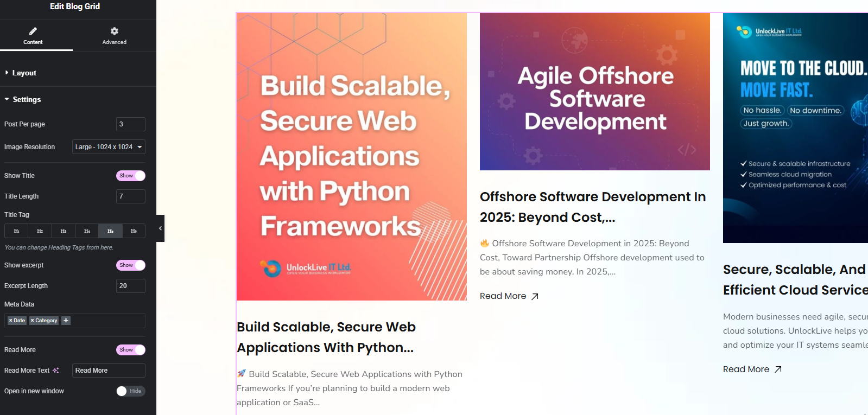
Task: Open the Content tab
Action: (33, 36)
